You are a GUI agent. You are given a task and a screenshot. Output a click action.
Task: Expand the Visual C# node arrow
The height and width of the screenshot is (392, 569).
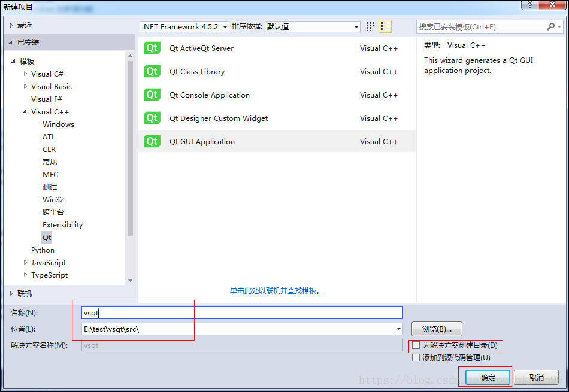click(25, 74)
